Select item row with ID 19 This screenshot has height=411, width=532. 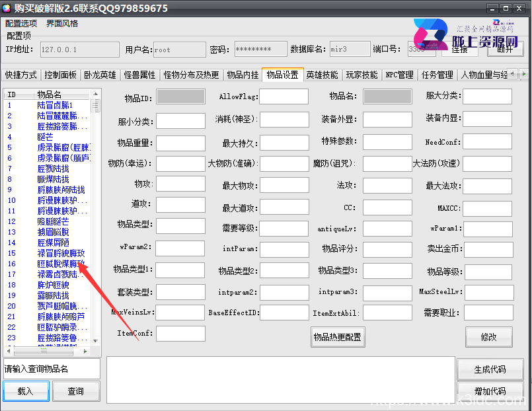coord(48,295)
